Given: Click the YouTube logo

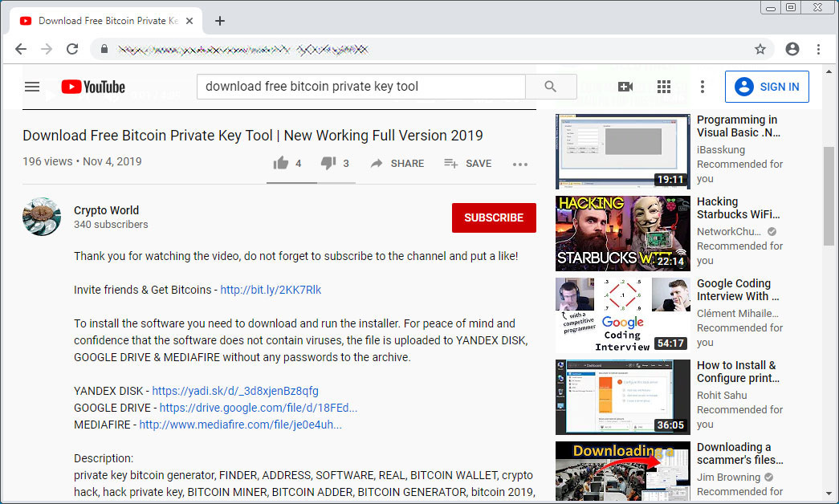Looking at the screenshot, I should (93, 87).
